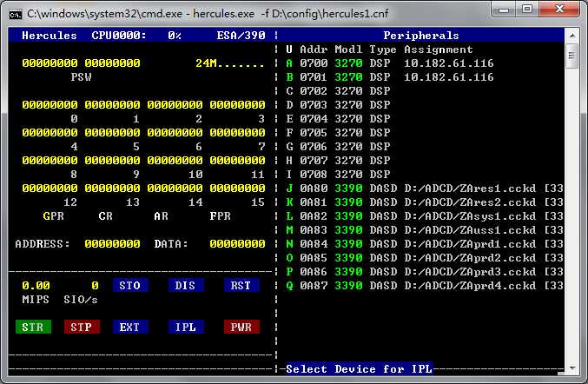Viewport: 588px width, 384px height.
Task: Click the CPU0000: label
Action: [119, 36]
